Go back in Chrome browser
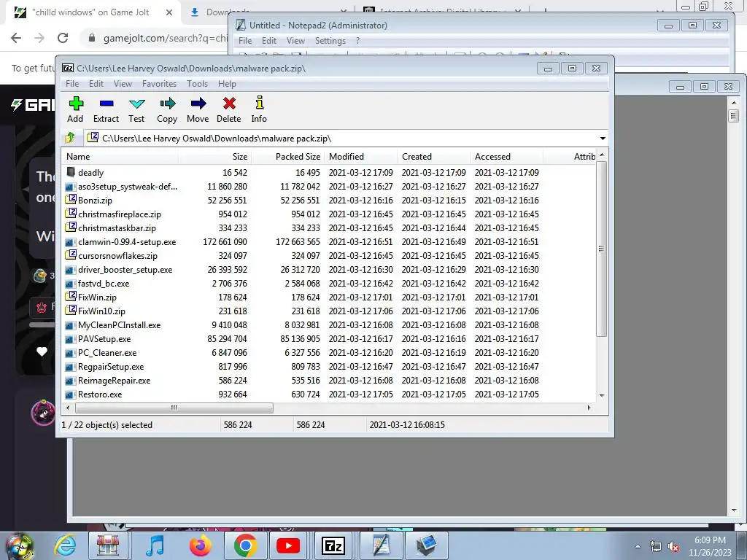 [x=16, y=38]
